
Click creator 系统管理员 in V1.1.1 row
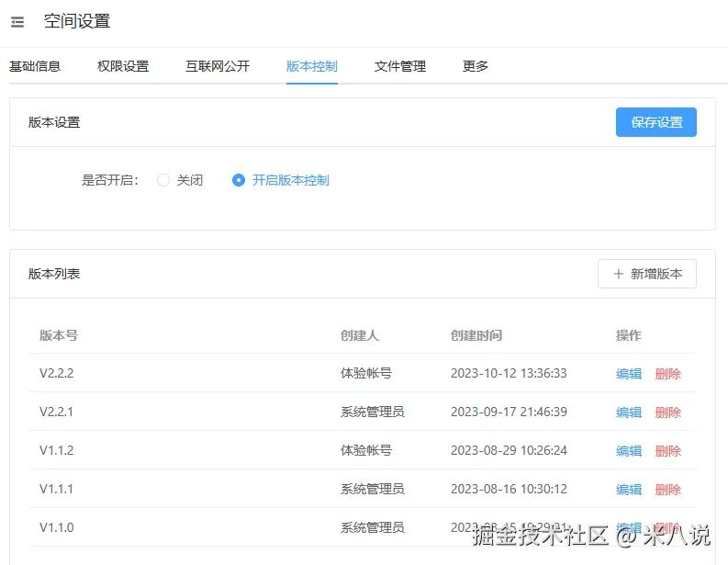click(x=373, y=489)
